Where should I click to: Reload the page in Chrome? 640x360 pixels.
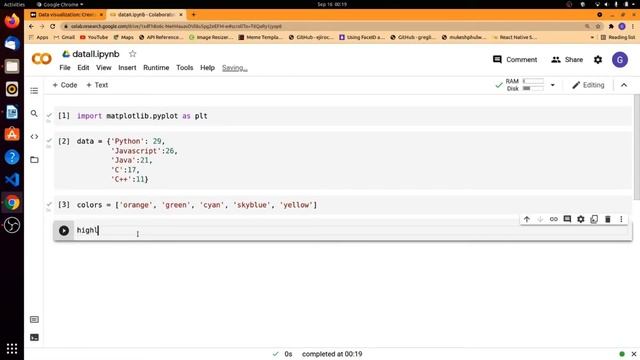[x=53, y=26]
